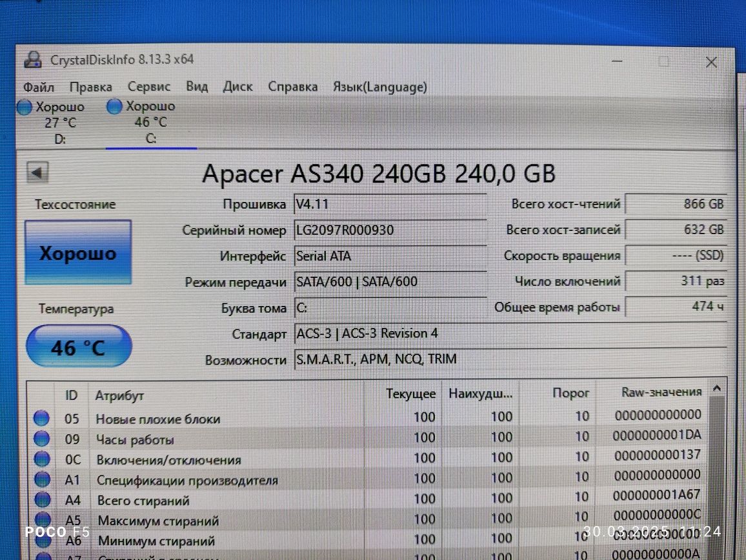This screenshot has width=746, height=560.
Task: Click the interface field Serial ATA
Action: (390, 256)
